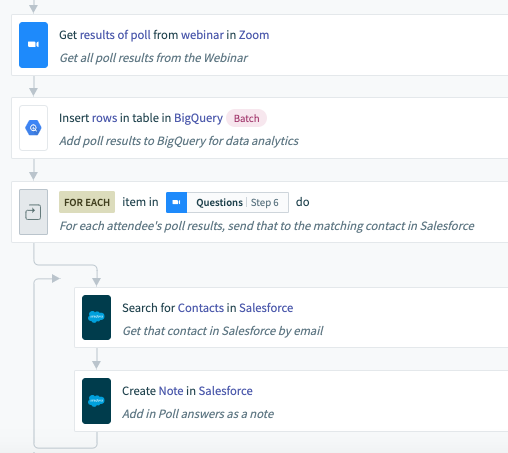Select the BigQuery hexagon icon
The height and width of the screenshot is (453, 508).
[x=33, y=128]
